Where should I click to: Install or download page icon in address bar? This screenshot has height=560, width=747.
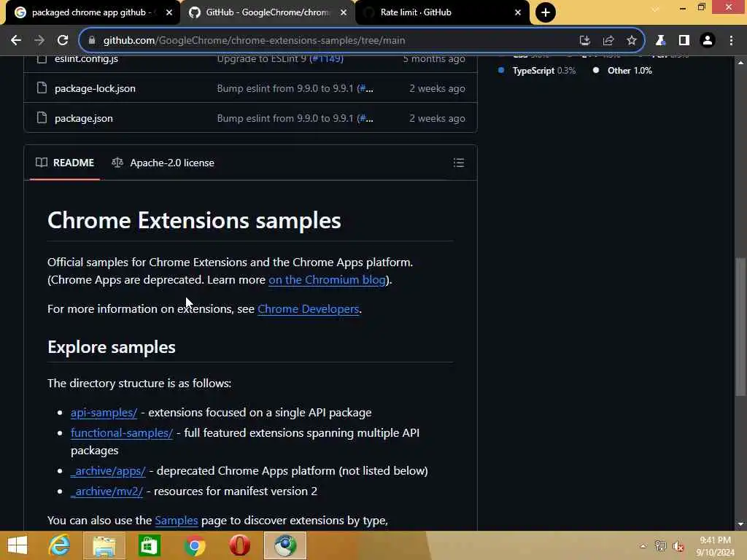click(x=584, y=41)
